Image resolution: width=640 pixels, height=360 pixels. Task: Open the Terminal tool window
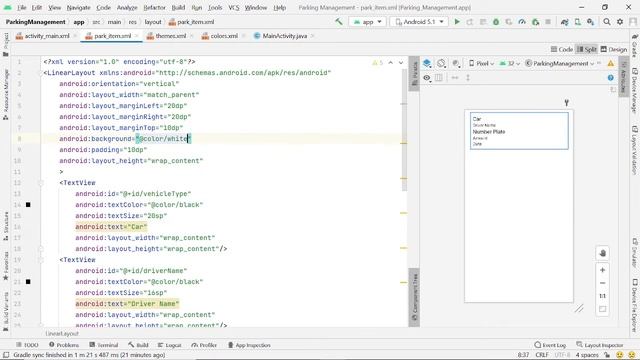click(104, 345)
